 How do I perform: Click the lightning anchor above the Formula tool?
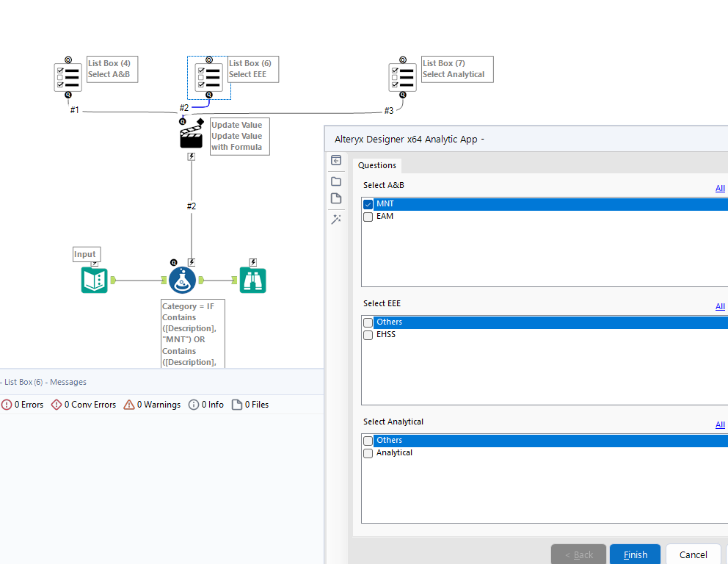[x=192, y=262]
